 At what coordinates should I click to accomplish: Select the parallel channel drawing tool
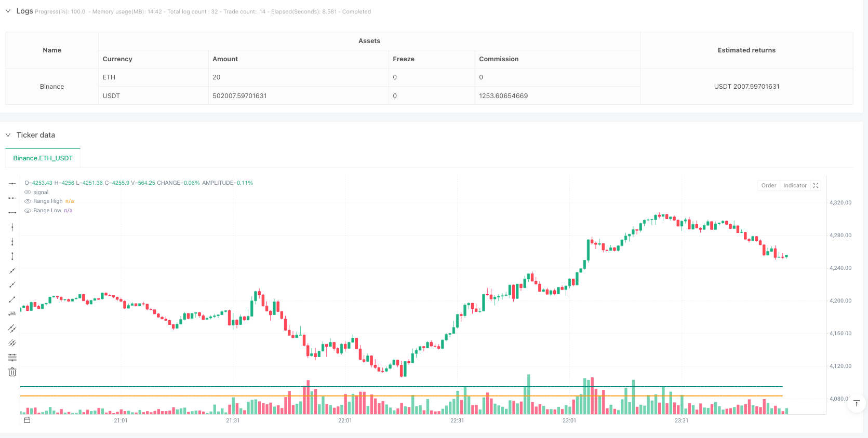pos(12,328)
